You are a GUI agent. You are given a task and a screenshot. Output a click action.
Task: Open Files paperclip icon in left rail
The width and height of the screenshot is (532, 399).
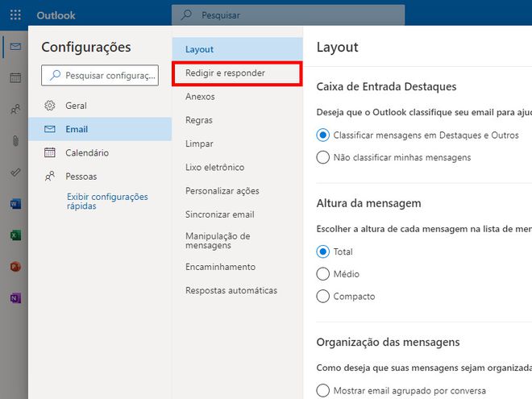tap(15, 140)
